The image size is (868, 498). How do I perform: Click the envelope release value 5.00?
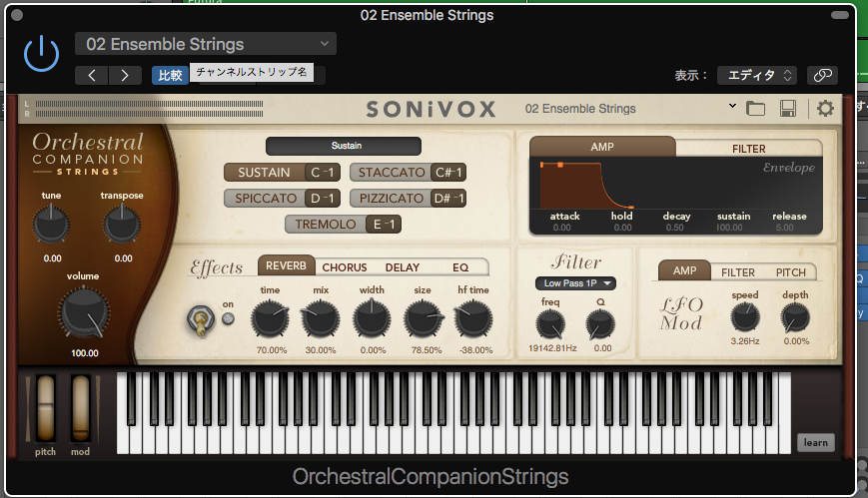(785, 228)
